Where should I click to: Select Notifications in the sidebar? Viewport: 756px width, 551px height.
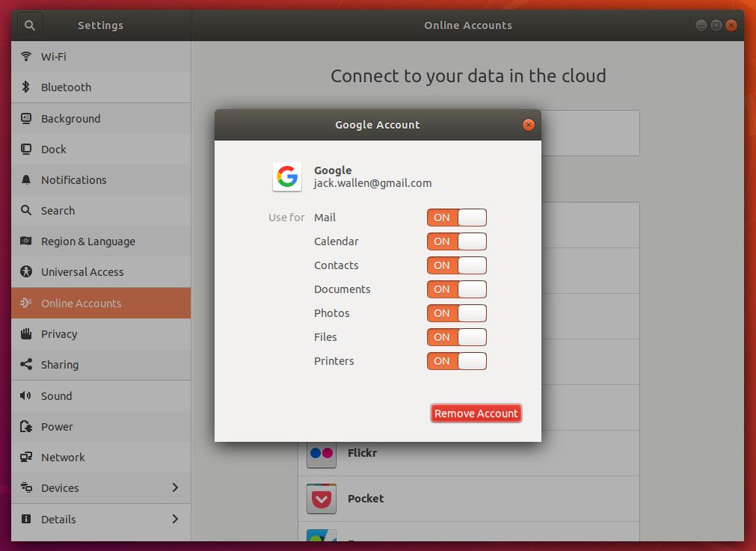click(101, 180)
